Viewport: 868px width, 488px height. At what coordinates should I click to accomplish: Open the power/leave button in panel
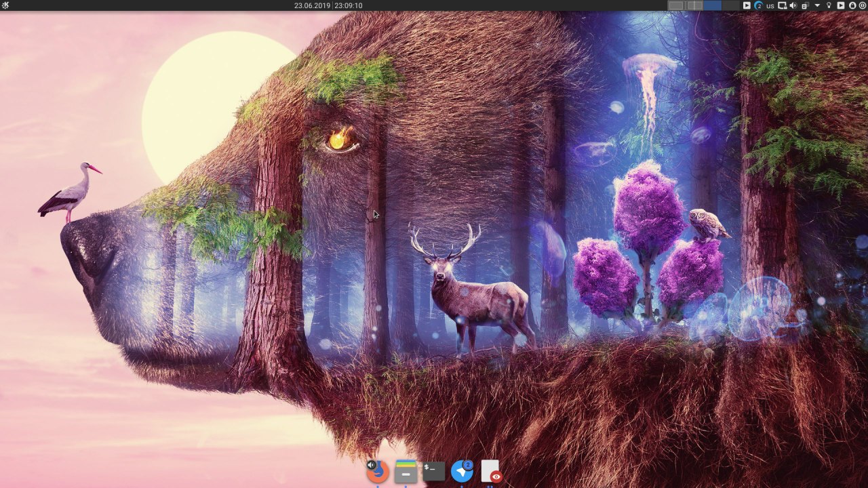(x=863, y=5)
